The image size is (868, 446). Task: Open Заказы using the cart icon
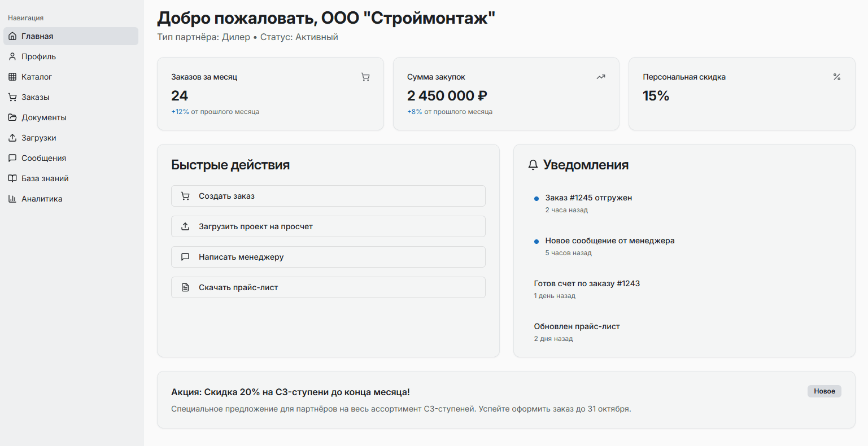click(x=12, y=97)
